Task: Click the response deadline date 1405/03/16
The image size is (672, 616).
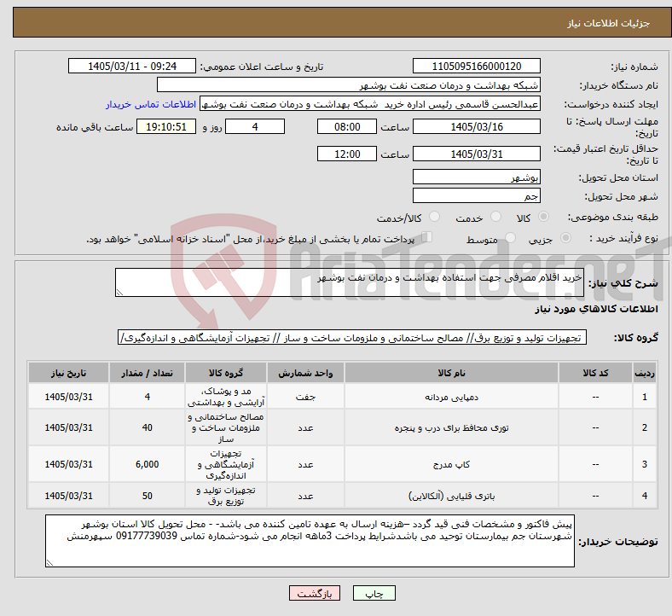Action: (476, 127)
